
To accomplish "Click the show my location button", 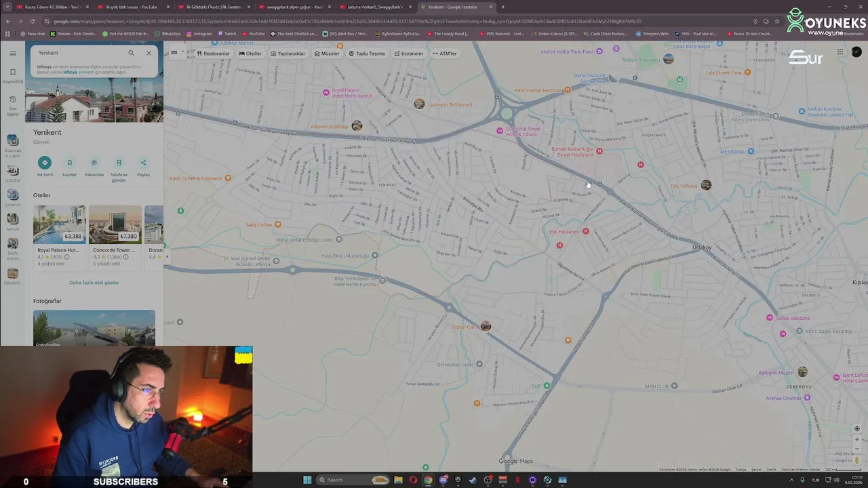I will pos(856,429).
